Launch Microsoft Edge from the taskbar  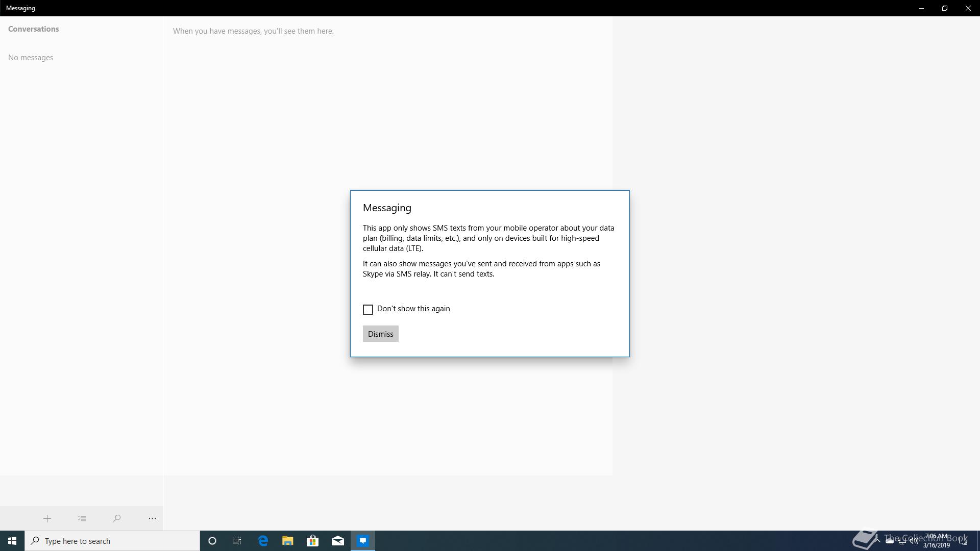[x=263, y=541]
